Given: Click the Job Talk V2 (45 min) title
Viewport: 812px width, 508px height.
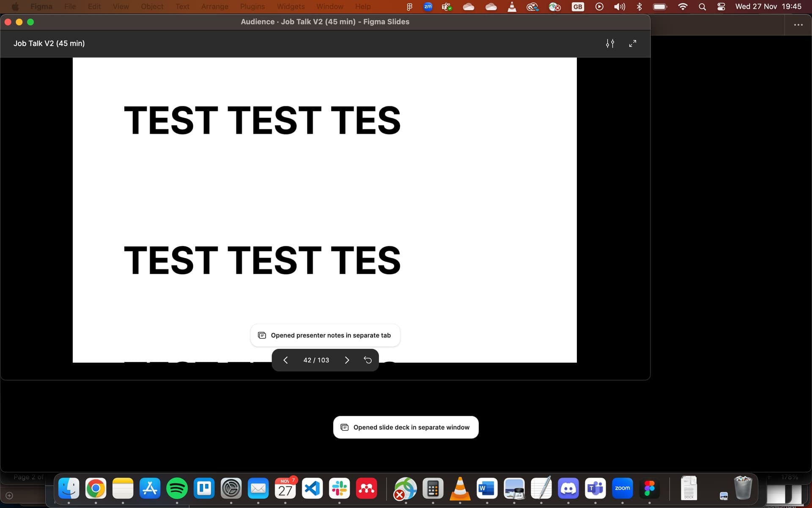Looking at the screenshot, I should [49, 43].
